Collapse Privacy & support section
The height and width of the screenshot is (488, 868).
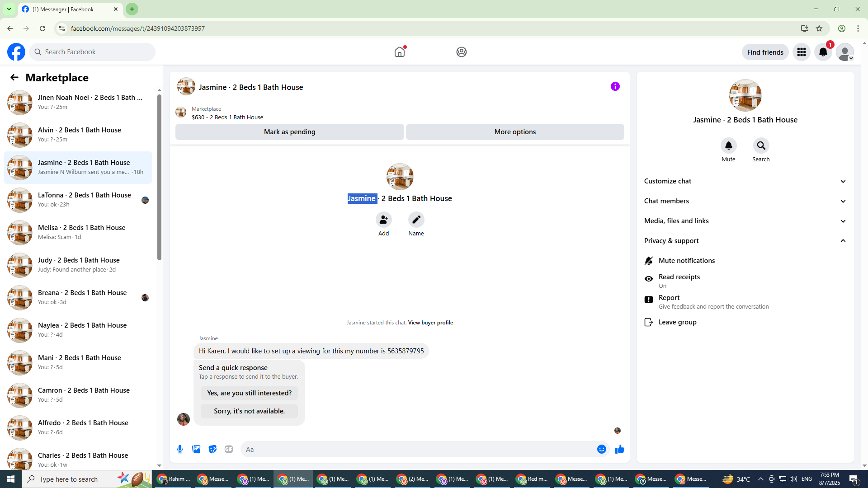click(745, 241)
